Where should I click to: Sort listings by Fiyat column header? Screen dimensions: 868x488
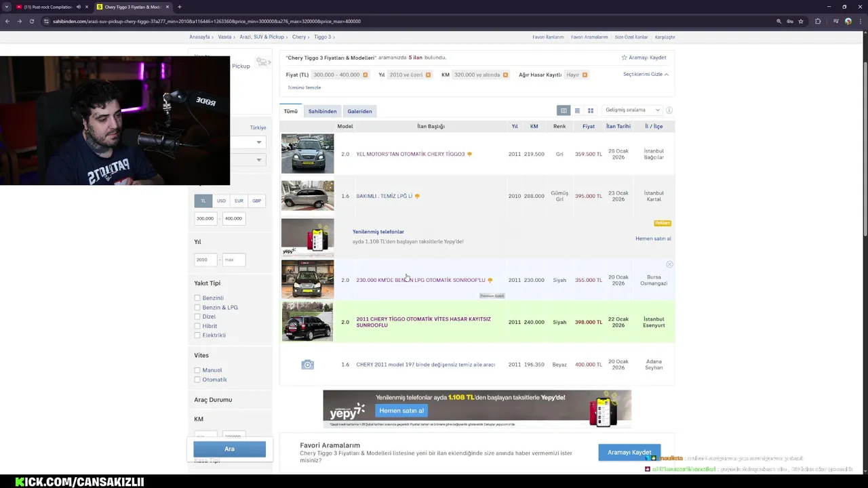click(x=588, y=126)
